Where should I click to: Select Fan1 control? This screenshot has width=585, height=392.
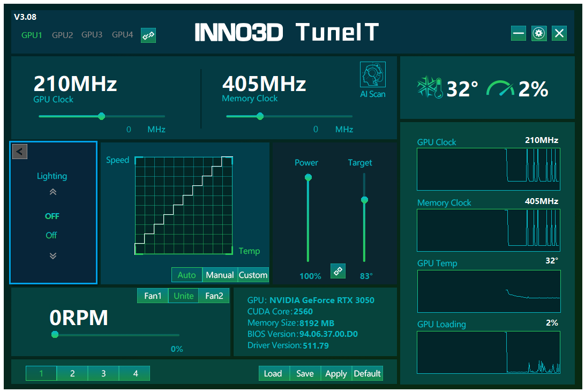coord(153,296)
